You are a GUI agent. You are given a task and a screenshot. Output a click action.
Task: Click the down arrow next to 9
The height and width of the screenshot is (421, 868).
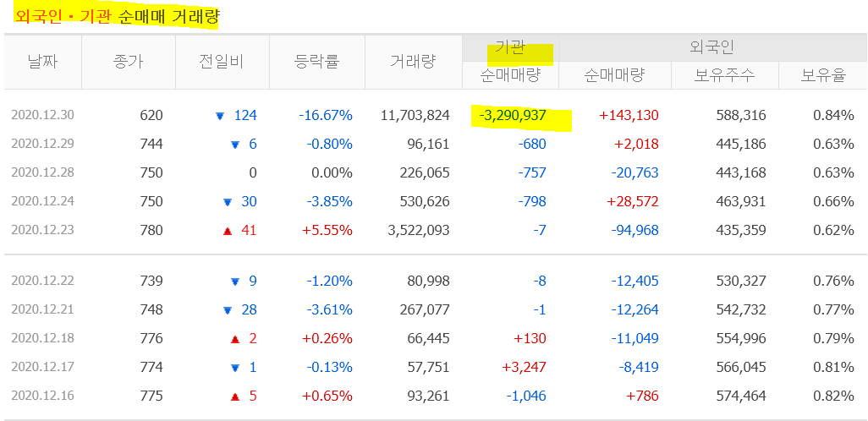[234, 282]
